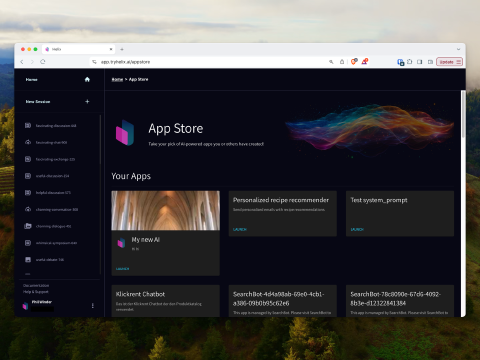
Task: Click New Session in the sidebar
Action: click(59, 101)
